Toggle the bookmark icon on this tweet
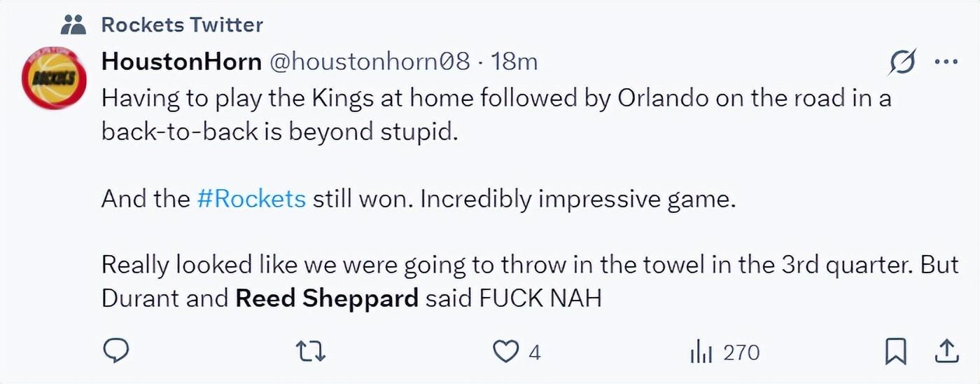 coord(895,351)
